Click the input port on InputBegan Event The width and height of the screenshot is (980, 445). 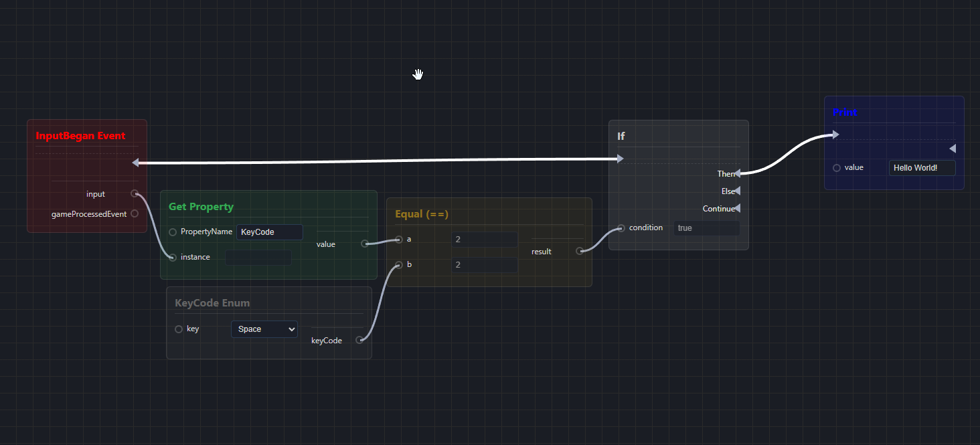tap(135, 194)
